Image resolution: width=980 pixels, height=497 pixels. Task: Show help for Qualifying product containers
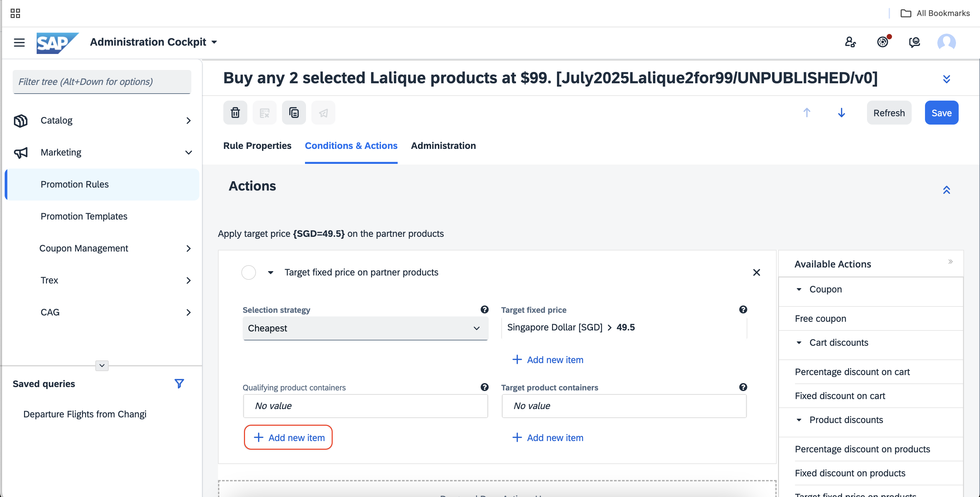484,387
